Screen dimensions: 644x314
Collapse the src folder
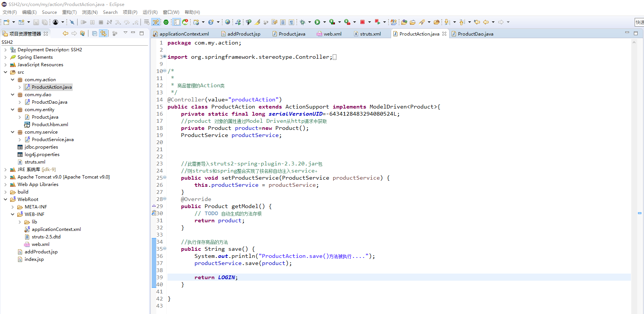[x=5, y=72]
